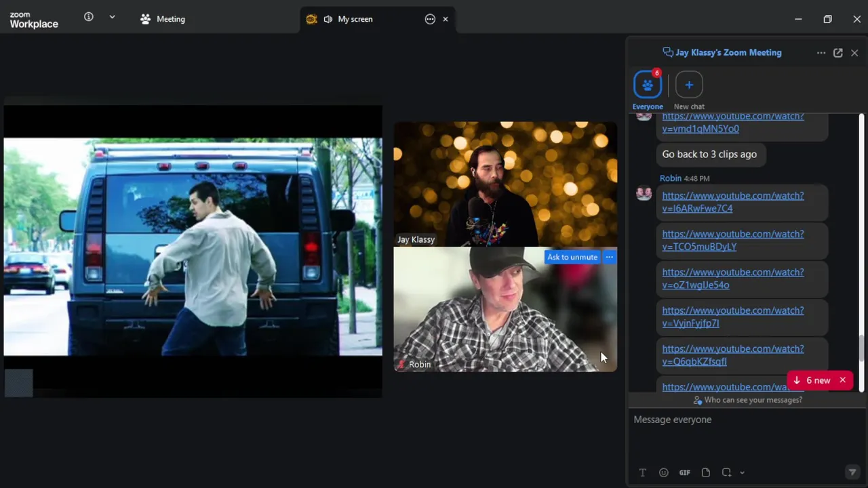This screenshot has width=868, height=488.
Task: Open more options on My screen tab
Action: [430, 19]
